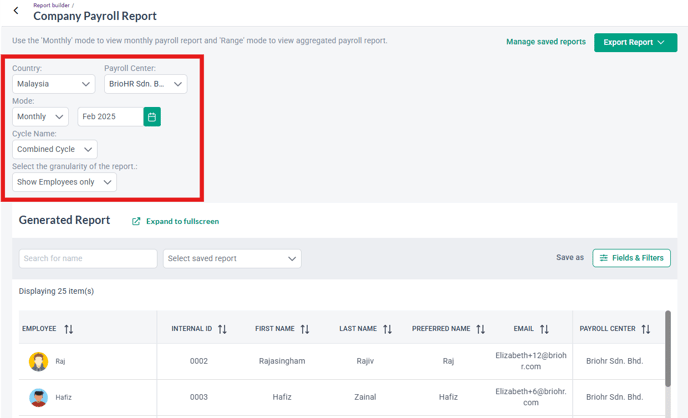Image resolution: width=688 pixels, height=418 pixels.
Task: Open the Select saved report dropdown
Action: (232, 259)
